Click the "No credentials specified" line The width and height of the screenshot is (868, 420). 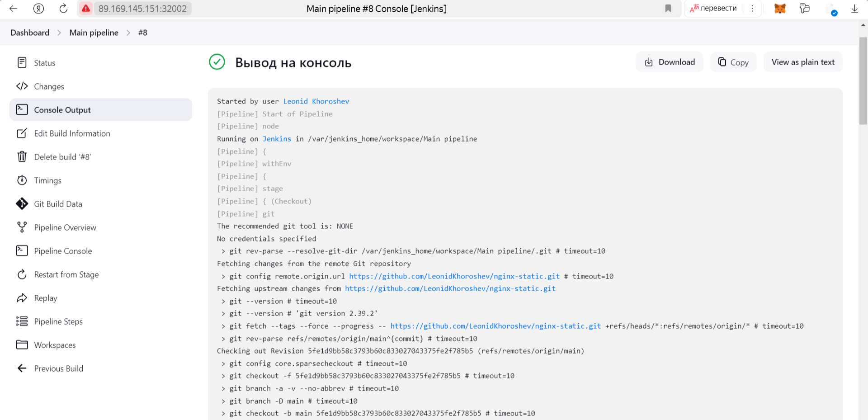click(x=266, y=239)
